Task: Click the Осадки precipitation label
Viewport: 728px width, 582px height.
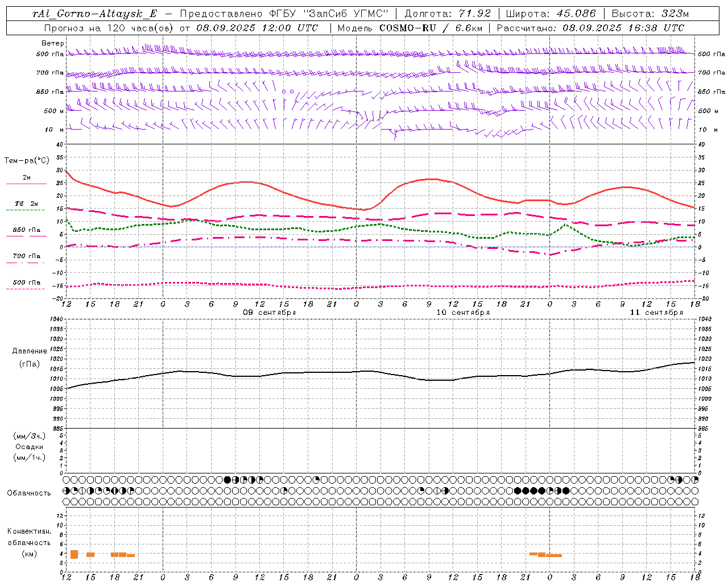Action: (30, 447)
